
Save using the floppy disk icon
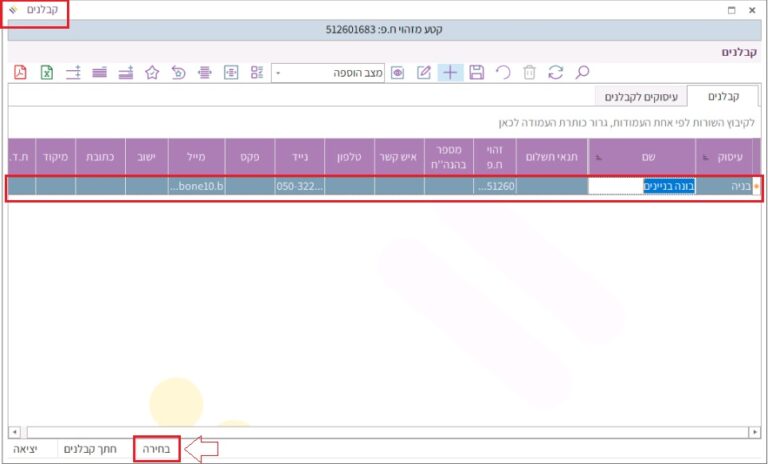click(x=477, y=72)
